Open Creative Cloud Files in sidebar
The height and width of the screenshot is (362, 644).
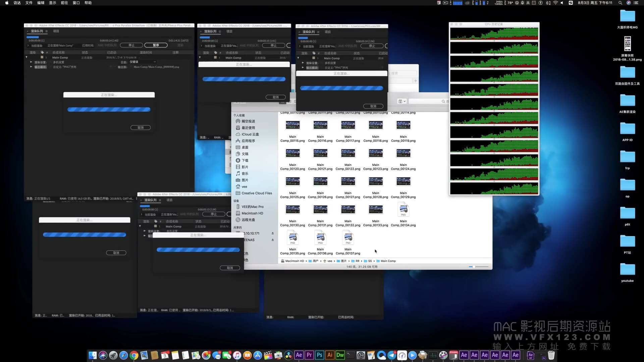[254, 193]
